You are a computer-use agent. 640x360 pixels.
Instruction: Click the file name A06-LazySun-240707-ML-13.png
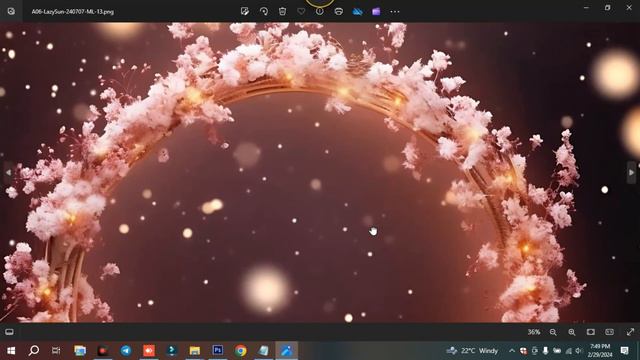(73, 12)
